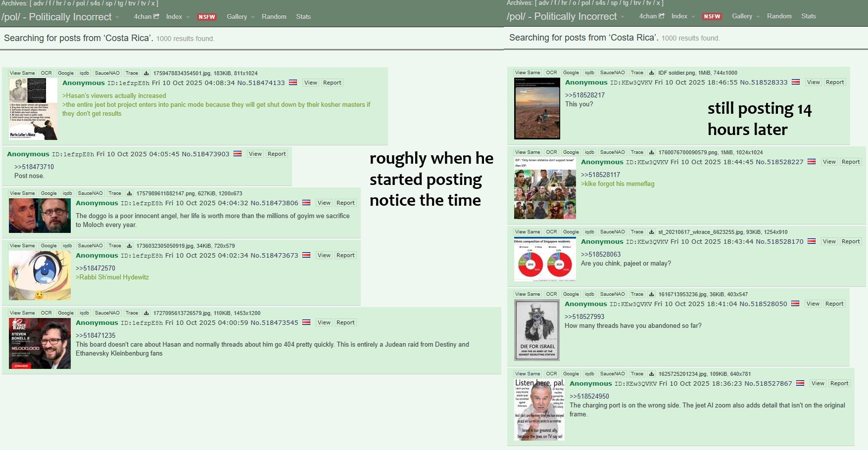Open the Gallery dropdown on the left page

[x=241, y=17]
